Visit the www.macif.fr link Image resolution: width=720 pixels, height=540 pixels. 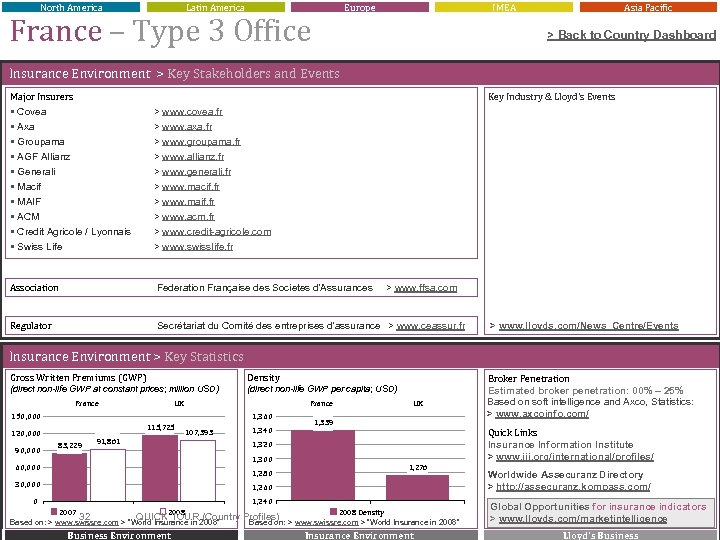click(191, 187)
